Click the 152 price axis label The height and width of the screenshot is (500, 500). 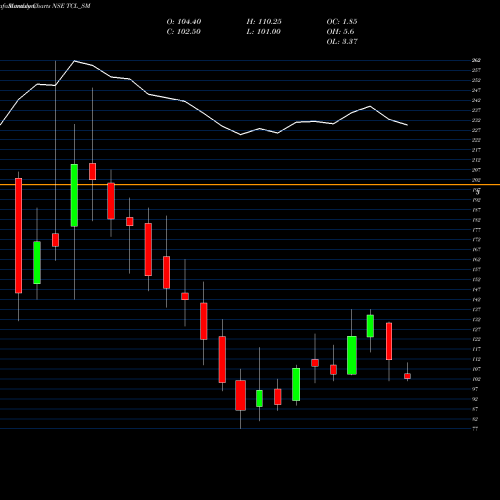coord(476,279)
